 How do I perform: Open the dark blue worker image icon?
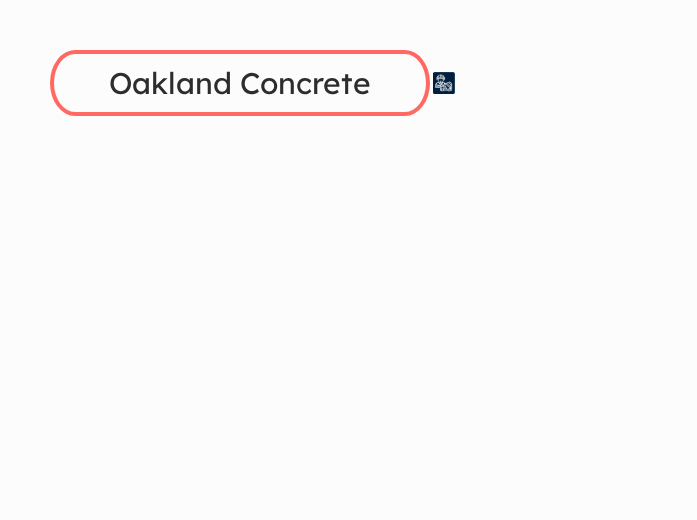(444, 83)
